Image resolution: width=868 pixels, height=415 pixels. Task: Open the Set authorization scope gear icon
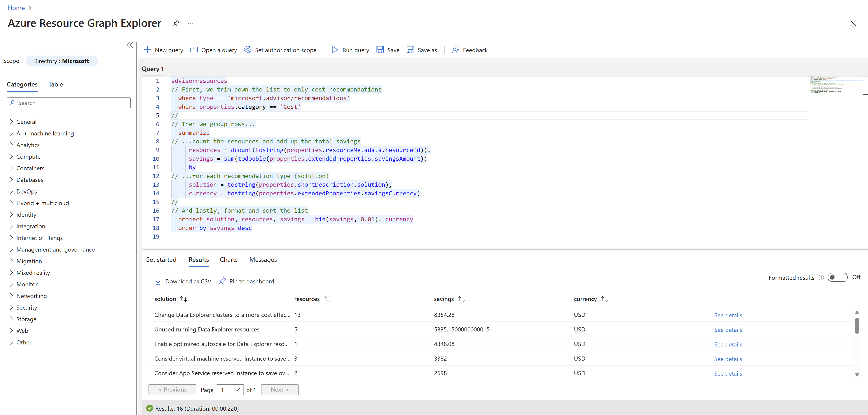tap(248, 50)
